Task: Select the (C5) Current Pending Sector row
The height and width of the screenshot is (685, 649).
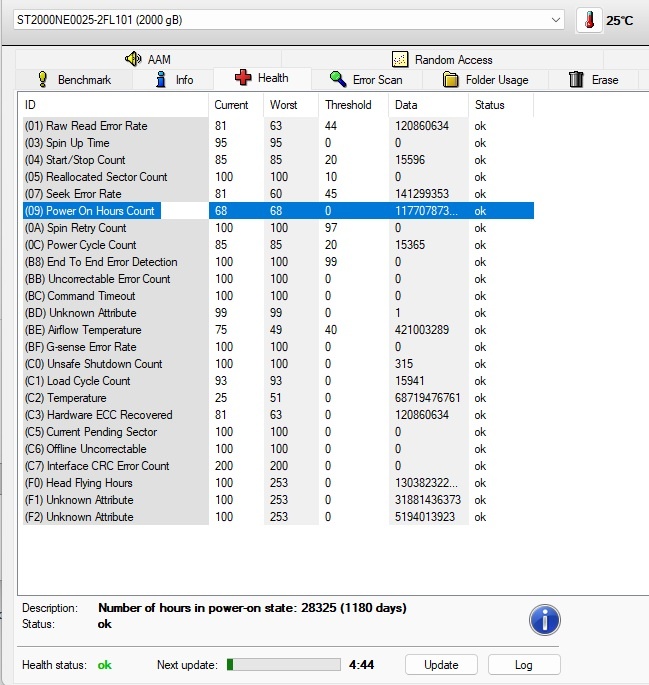Action: (278, 432)
